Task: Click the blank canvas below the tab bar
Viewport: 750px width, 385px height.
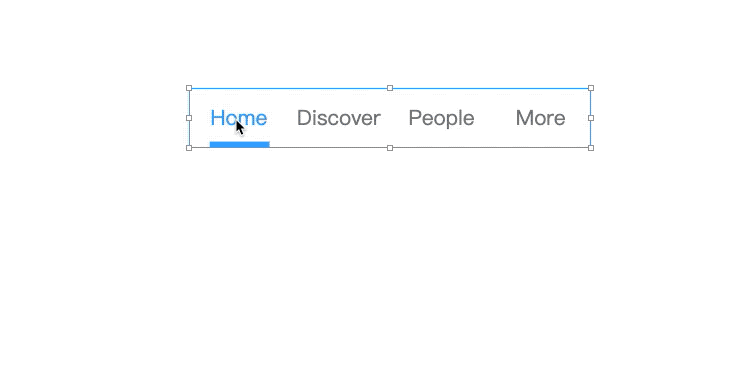Action: 375,268
